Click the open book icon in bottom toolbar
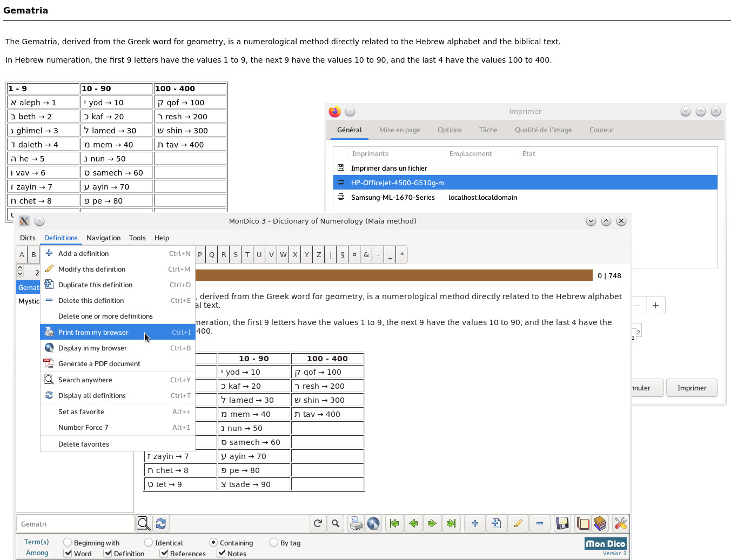The width and height of the screenshot is (731, 560). click(x=583, y=523)
